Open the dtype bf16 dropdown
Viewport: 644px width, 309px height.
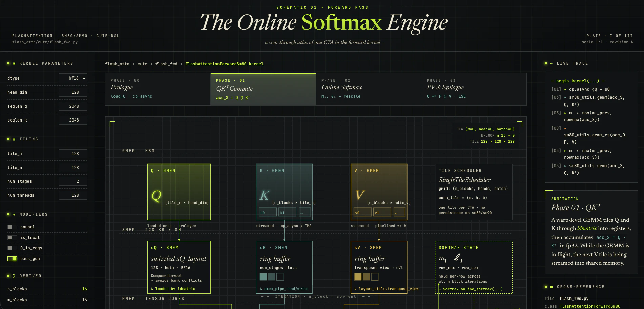coord(73,78)
